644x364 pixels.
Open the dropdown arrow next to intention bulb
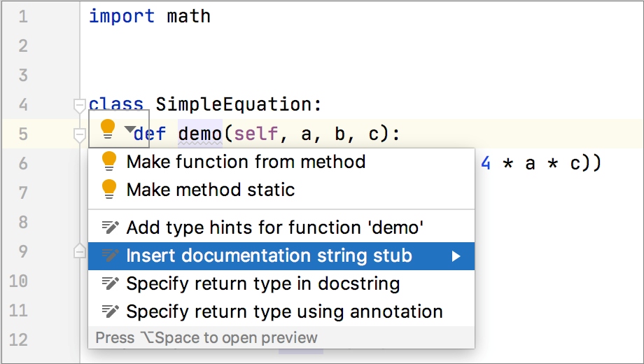point(129,129)
